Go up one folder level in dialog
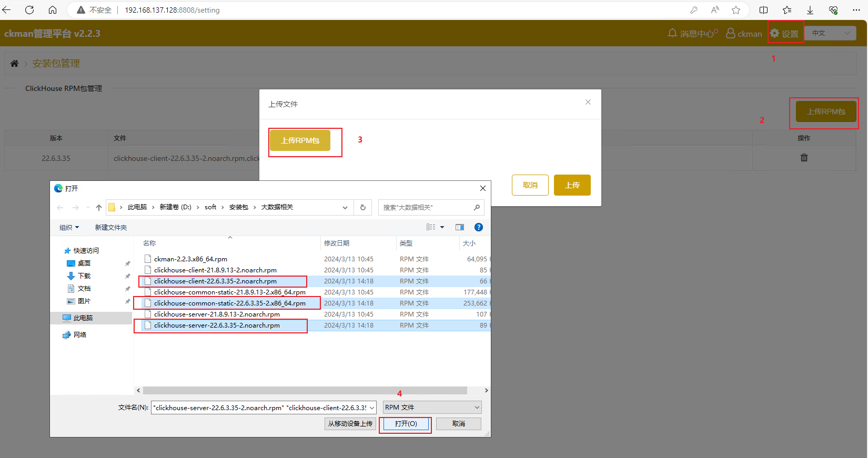 (99, 208)
